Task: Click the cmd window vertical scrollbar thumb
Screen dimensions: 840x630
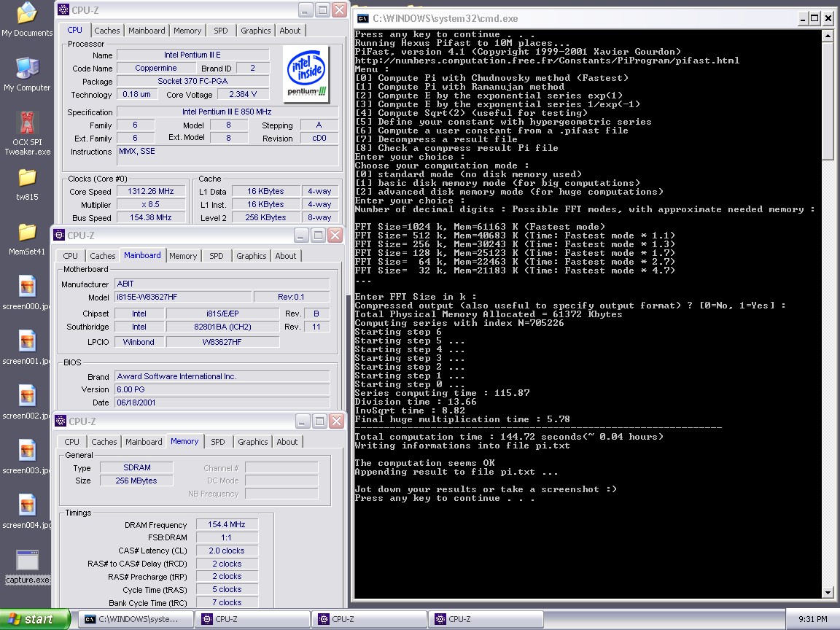Action: coord(828,100)
